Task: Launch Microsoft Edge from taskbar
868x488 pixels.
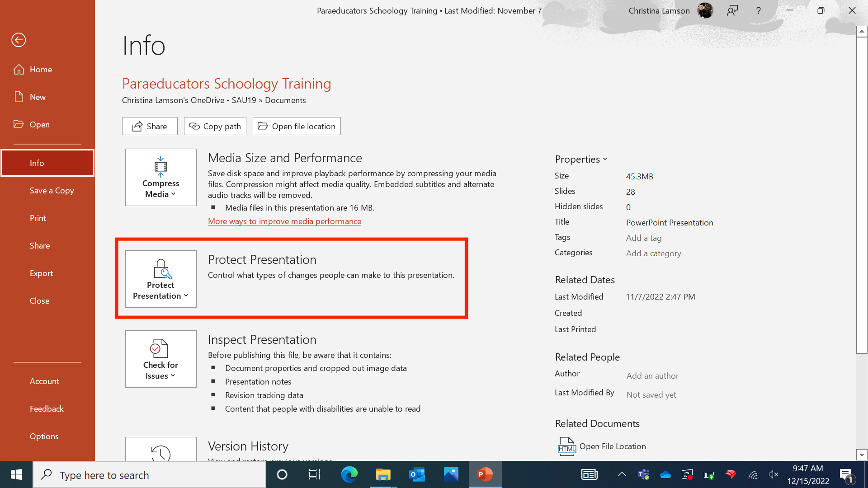Action: [x=349, y=474]
